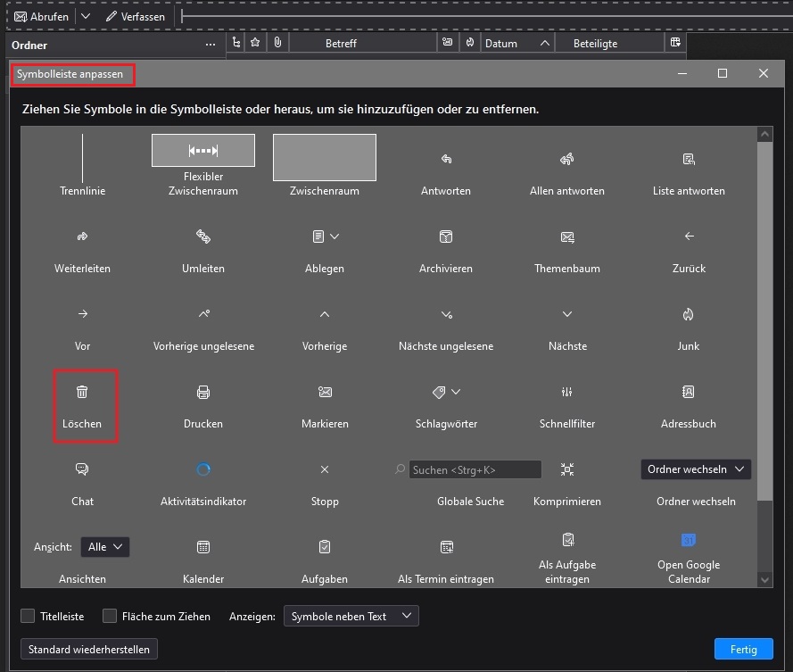The height and width of the screenshot is (672, 793).
Task: Select the Trennlinie separator item
Action: [x=82, y=165]
